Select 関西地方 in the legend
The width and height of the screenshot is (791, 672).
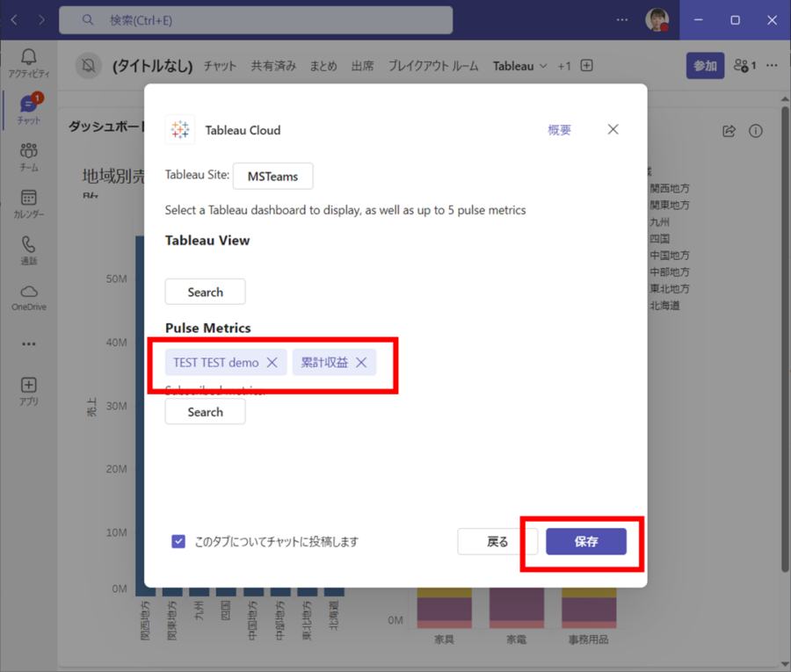click(669, 189)
